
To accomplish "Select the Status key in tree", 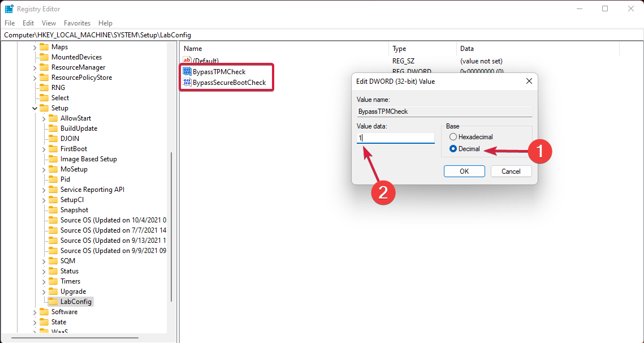I will (70, 271).
